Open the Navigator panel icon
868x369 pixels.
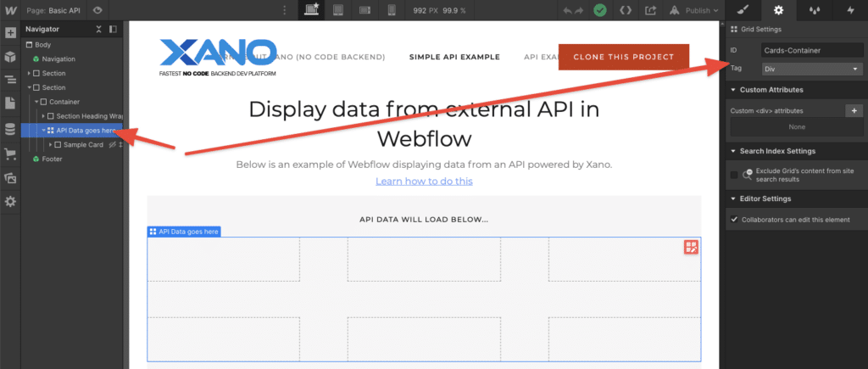[x=10, y=80]
